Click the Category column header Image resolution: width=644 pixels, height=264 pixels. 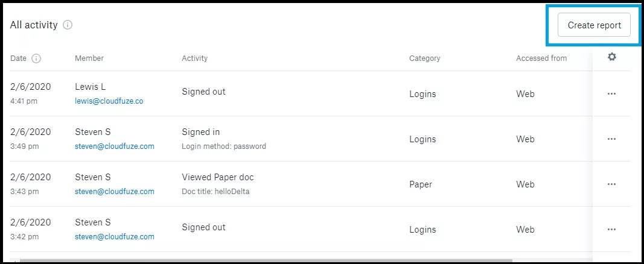coord(425,58)
